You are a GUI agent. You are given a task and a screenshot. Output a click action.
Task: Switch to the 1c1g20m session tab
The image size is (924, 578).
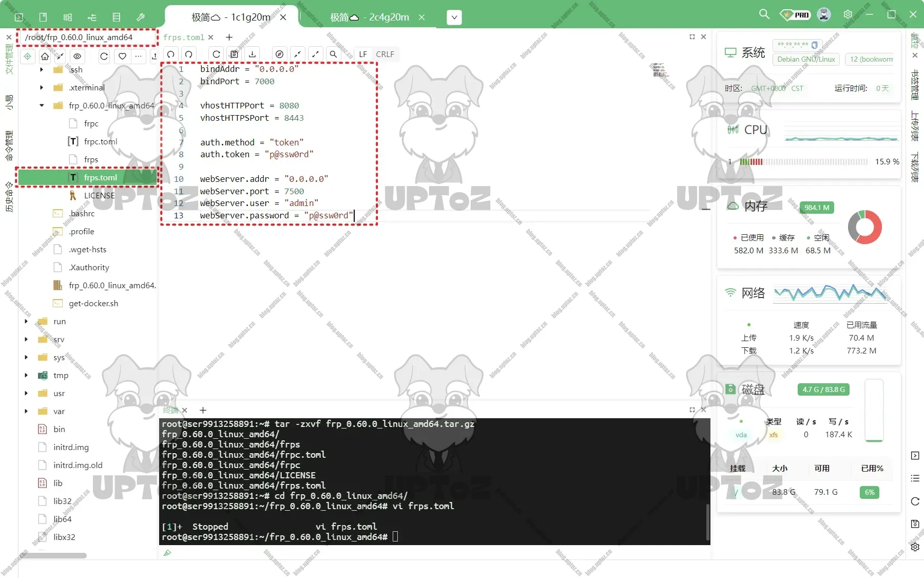click(231, 17)
